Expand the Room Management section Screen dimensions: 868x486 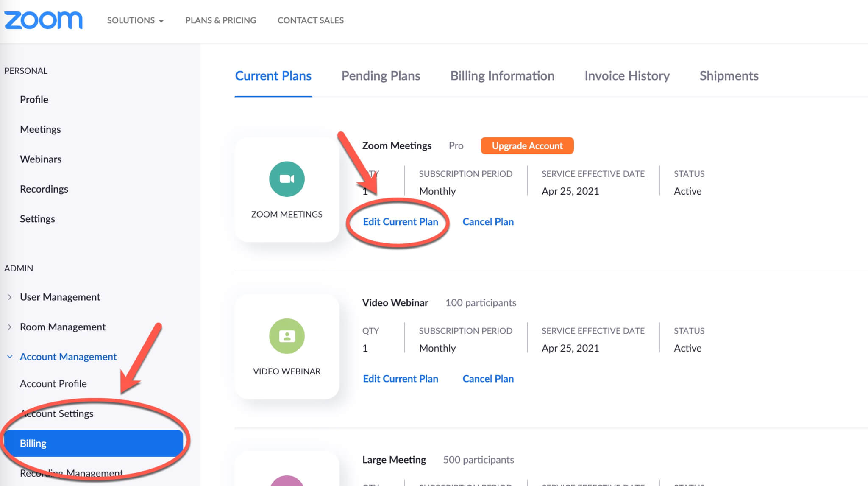[62, 327]
